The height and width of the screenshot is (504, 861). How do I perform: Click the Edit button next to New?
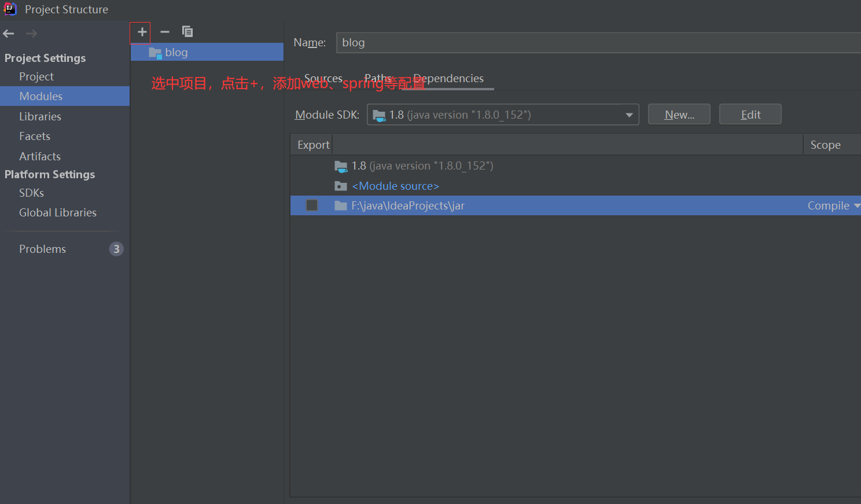coord(750,114)
